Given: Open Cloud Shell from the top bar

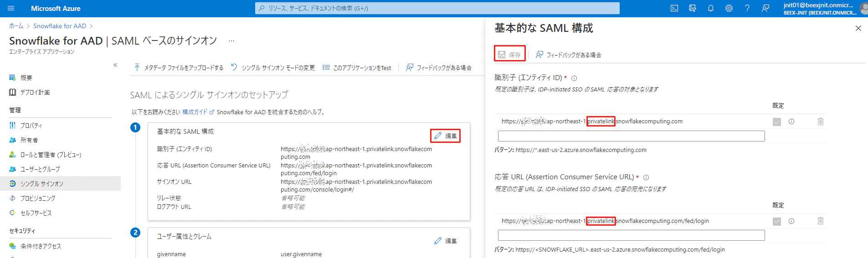Looking at the screenshot, I should click(674, 8).
